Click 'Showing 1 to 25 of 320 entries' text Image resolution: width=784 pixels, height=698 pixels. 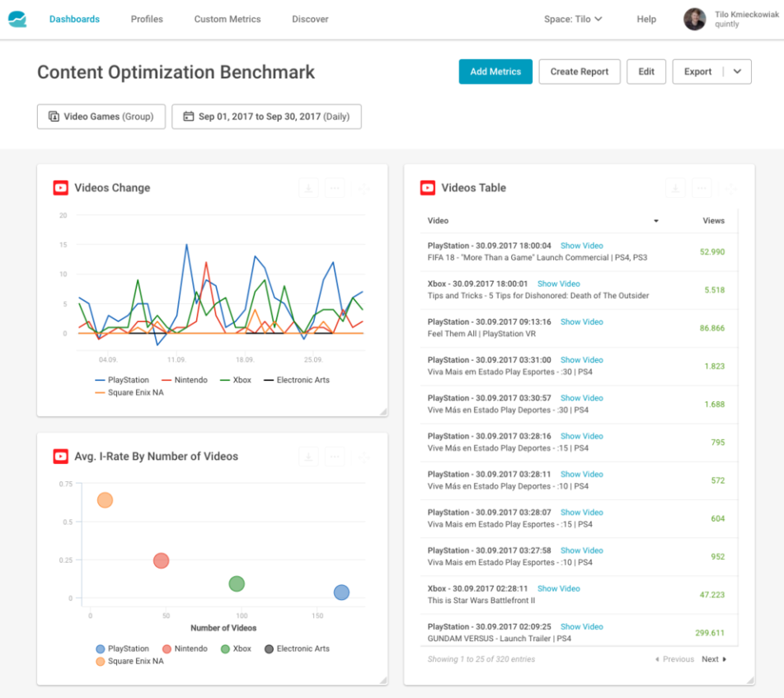(x=481, y=659)
